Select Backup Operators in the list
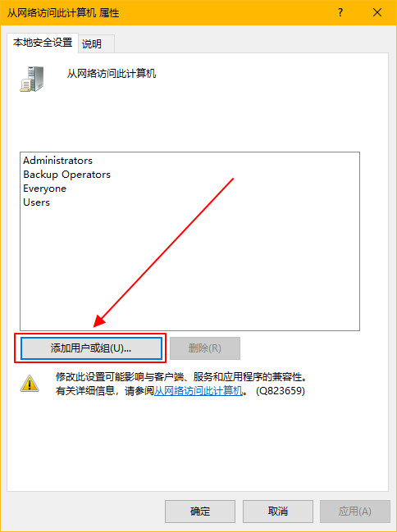Viewport: 397px width, 532px height. coord(67,175)
